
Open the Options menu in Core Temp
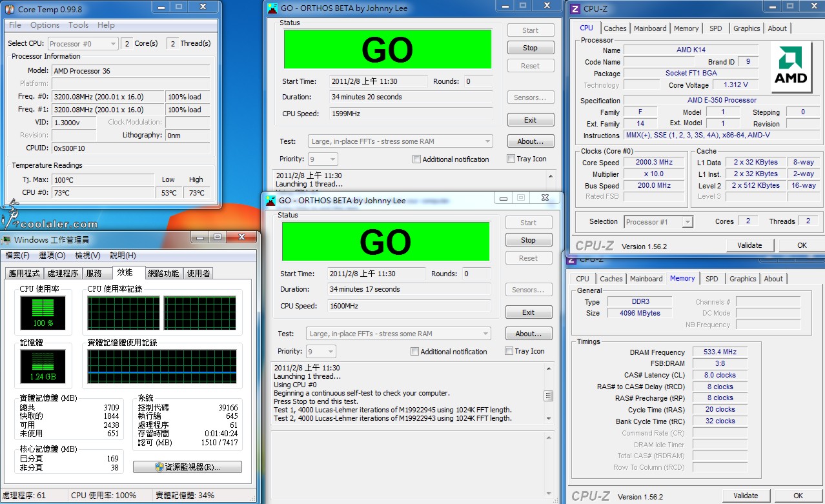pyautogui.click(x=45, y=25)
